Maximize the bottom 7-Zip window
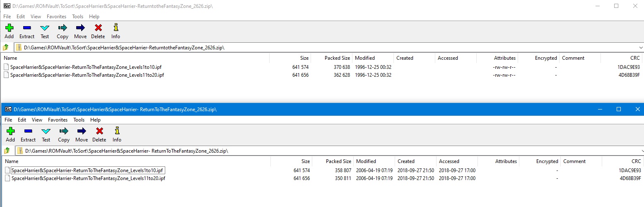Screen dimensions: 644x207 [x=619, y=109]
